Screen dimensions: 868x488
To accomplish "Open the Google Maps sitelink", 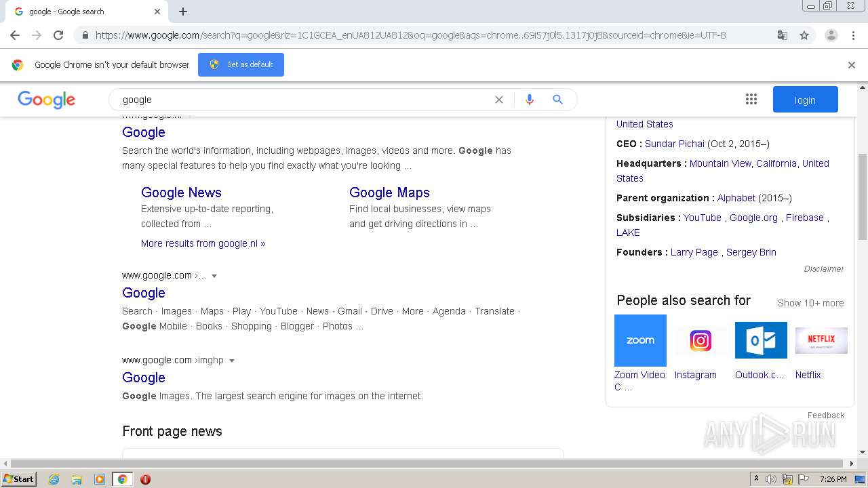I will 389,192.
